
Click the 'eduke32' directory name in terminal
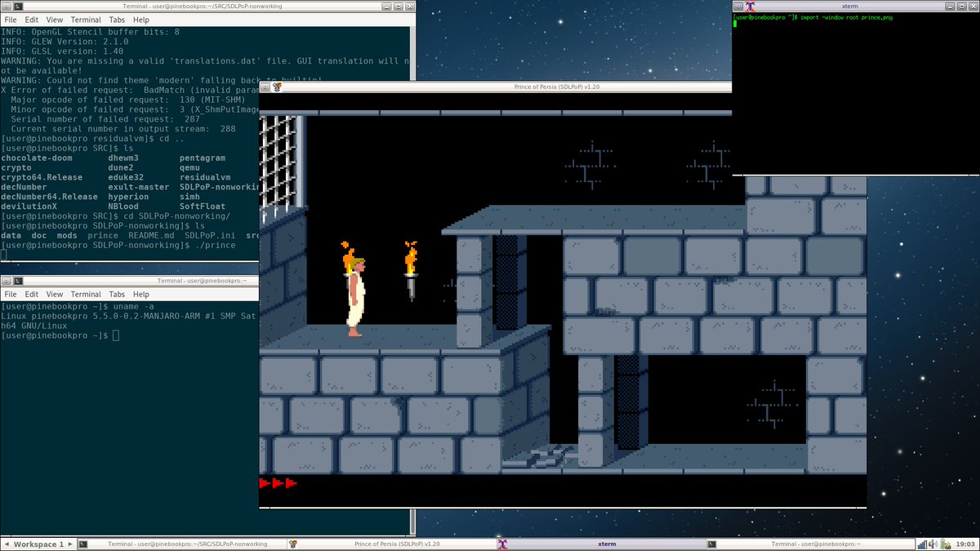pos(126,177)
